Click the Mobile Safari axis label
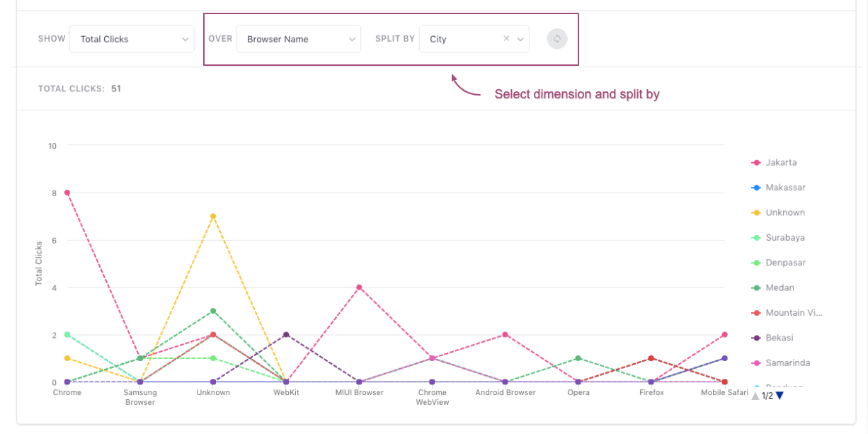This screenshot has height=434, width=868. point(724,392)
